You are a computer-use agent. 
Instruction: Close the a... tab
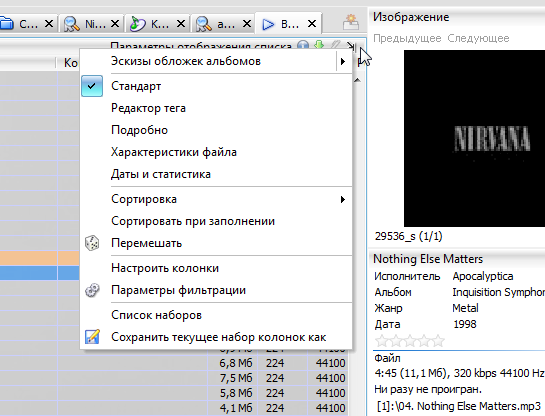click(x=247, y=24)
